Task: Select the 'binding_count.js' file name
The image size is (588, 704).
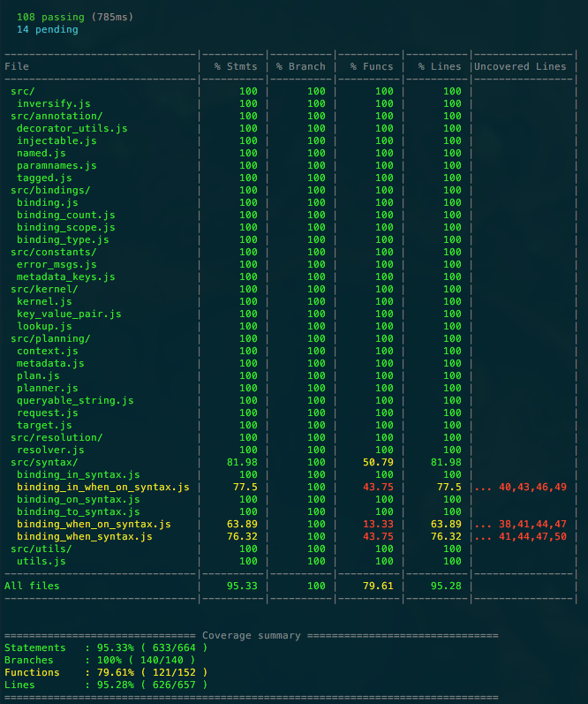Action: pyautogui.click(x=66, y=215)
